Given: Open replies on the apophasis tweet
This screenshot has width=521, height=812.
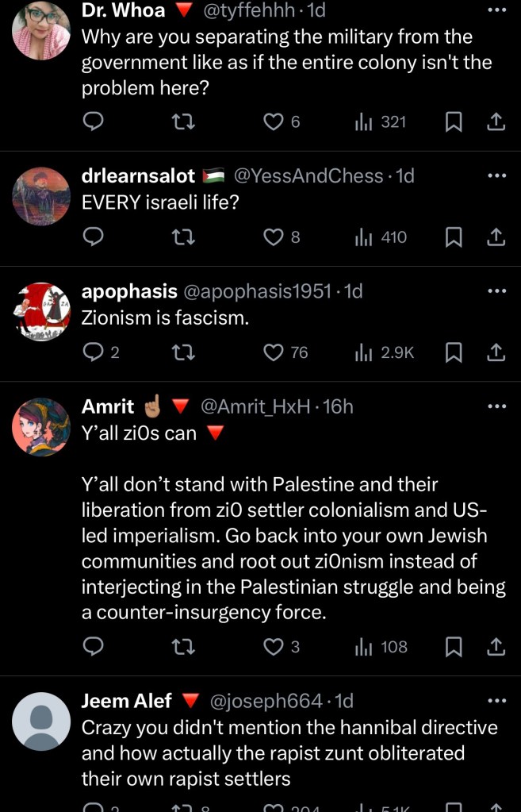Looking at the screenshot, I should coord(94,352).
